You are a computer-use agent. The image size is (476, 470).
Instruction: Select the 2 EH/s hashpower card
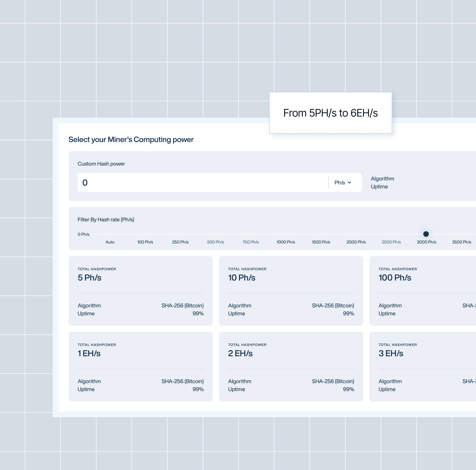click(x=291, y=366)
